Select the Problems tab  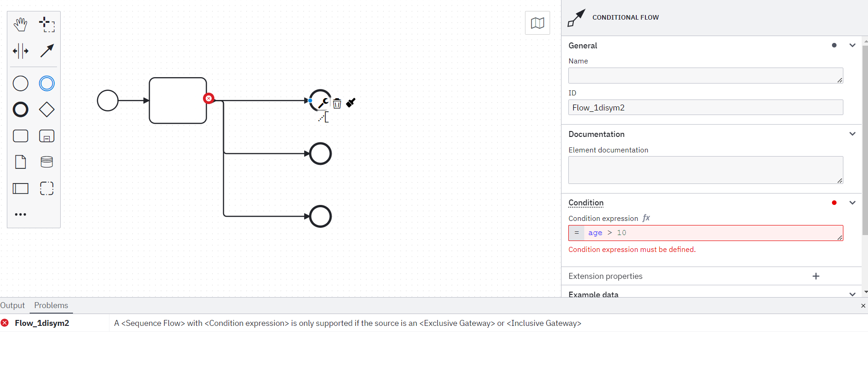click(51, 305)
